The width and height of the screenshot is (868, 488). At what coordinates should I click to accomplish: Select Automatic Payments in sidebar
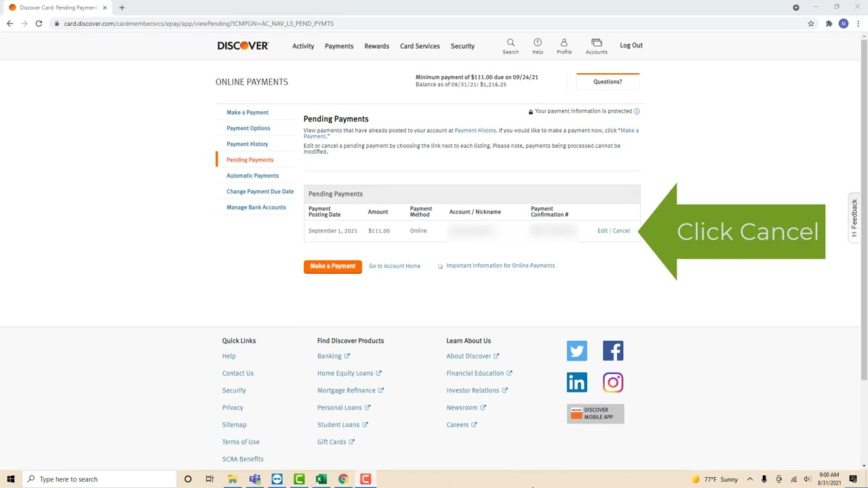[252, 176]
